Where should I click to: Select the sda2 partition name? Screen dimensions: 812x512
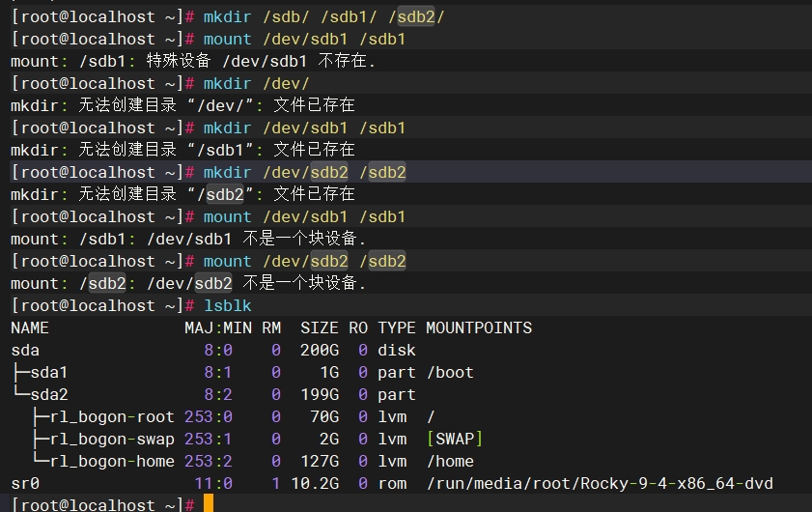click(x=48, y=395)
